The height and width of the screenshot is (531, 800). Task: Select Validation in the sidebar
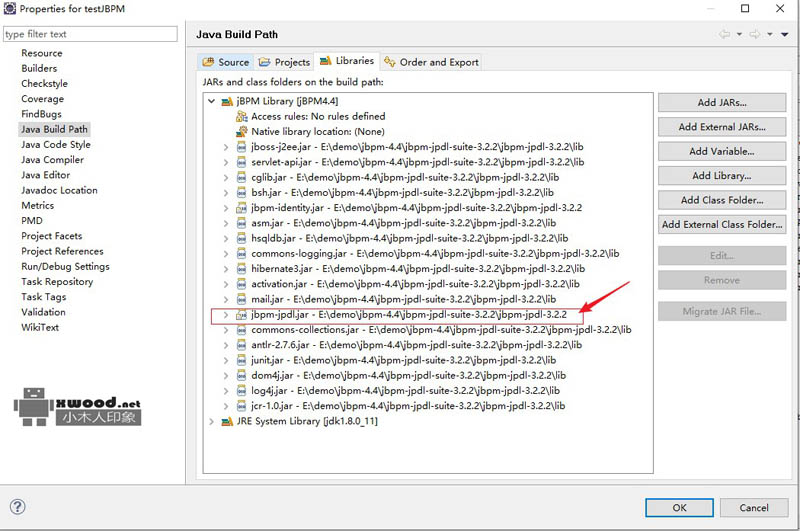43,312
